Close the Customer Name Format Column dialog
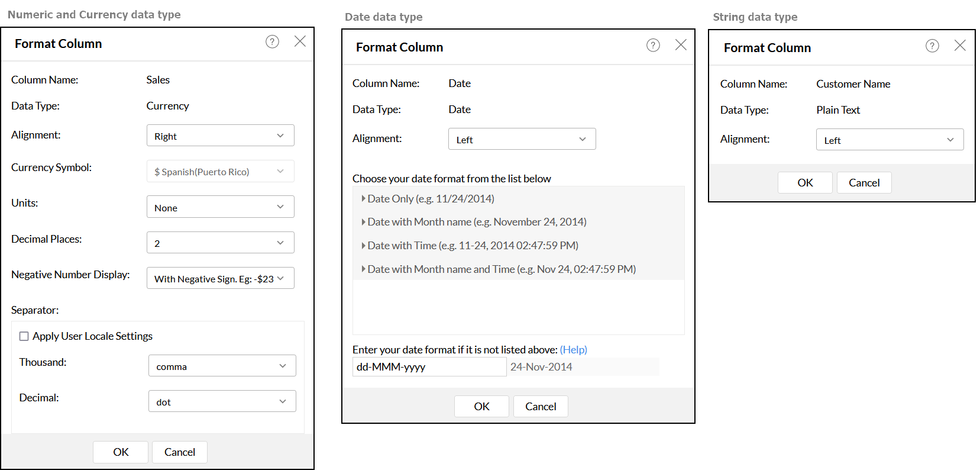Viewport: 980px width, 470px height. coord(960,45)
